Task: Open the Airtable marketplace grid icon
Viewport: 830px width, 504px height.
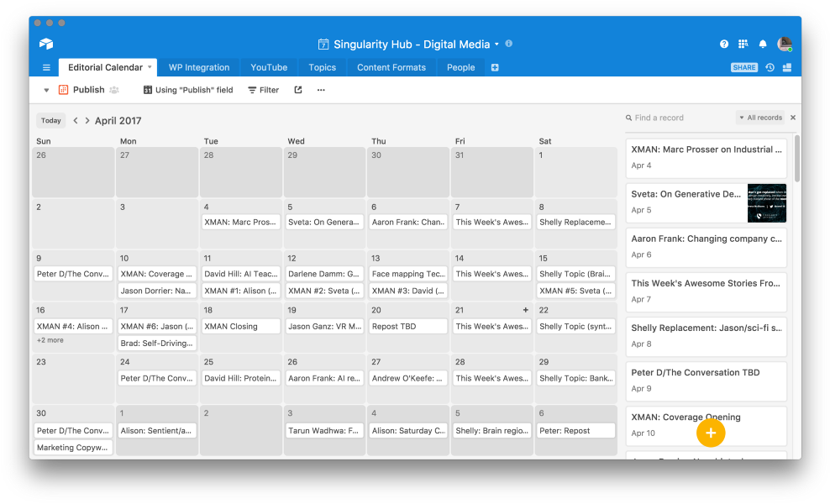Action: click(743, 43)
